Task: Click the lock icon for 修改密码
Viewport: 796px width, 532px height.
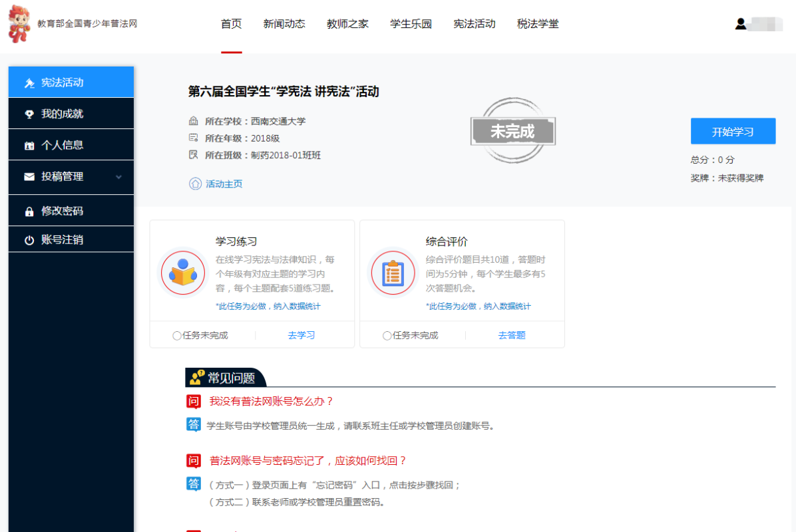Action: click(x=29, y=211)
